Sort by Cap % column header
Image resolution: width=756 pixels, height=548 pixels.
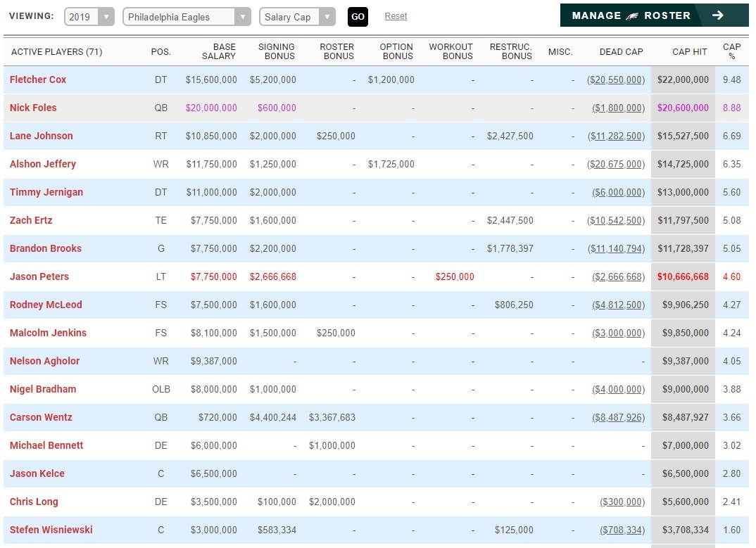[x=731, y=51]
